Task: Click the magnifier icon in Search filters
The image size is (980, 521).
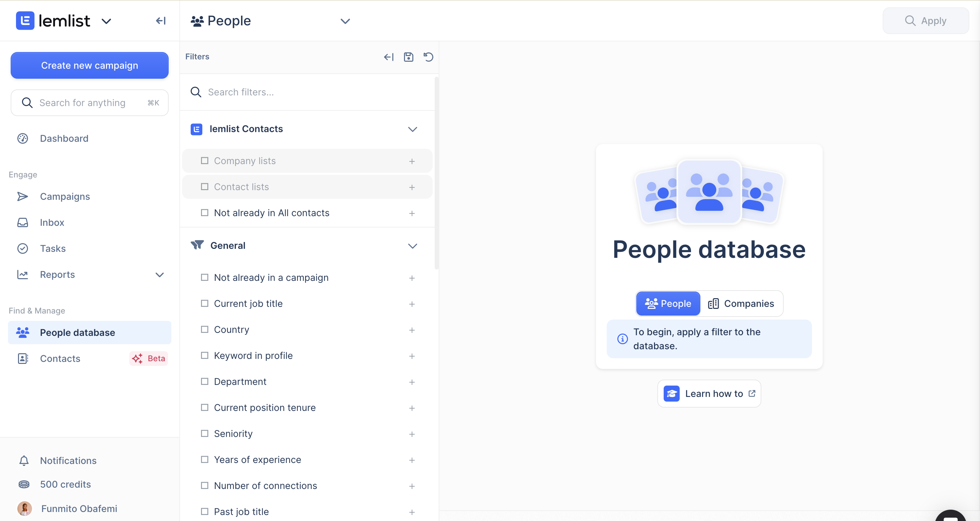Action: coord(196,92)
